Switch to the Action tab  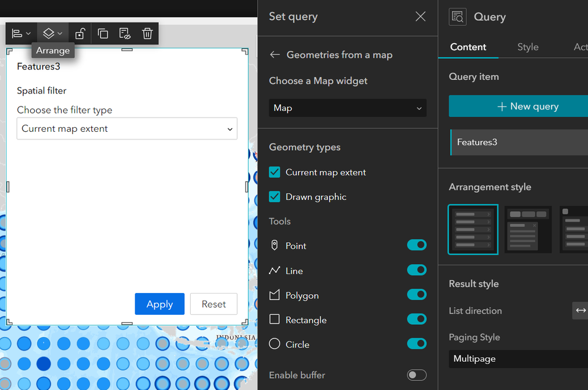[580, 47]
